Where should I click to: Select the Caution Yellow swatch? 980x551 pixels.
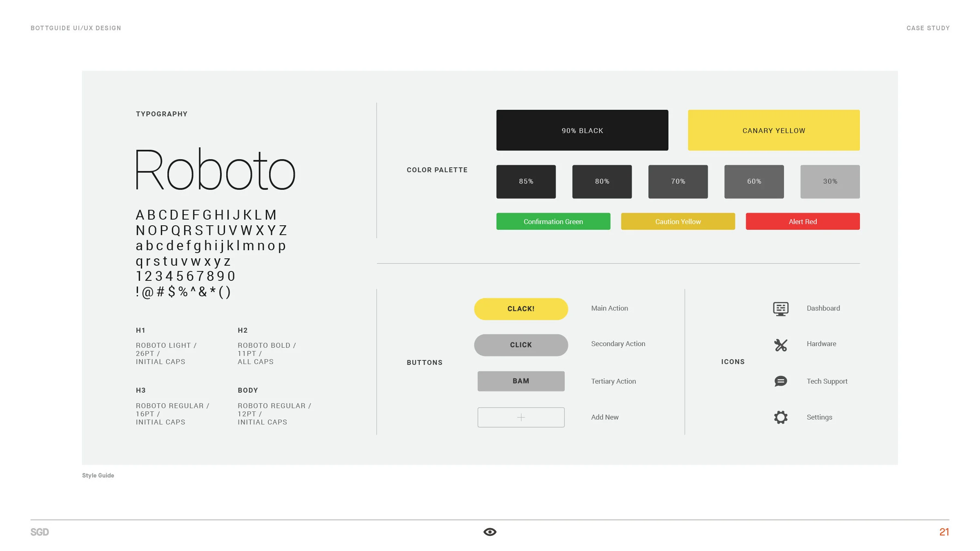(678, 221)
